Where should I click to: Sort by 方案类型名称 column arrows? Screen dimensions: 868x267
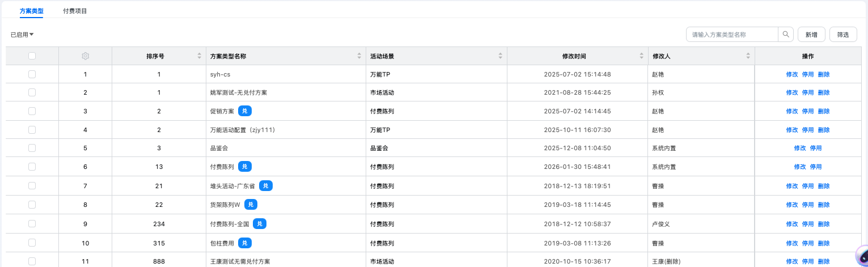(359, 56)
